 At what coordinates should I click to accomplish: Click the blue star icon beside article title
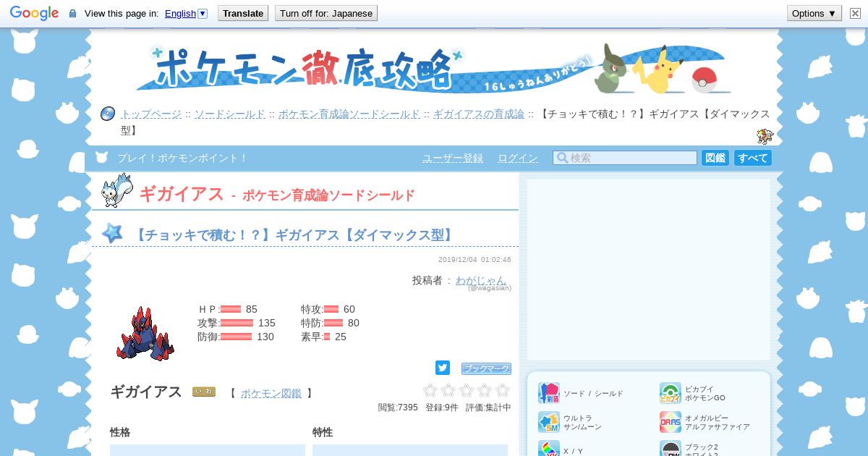112,233
